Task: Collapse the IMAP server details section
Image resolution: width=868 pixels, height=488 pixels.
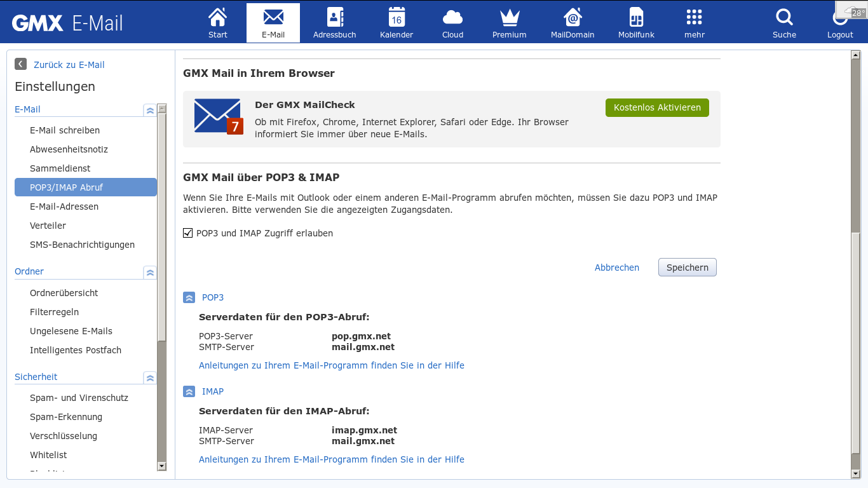Action: click(189, 391)
